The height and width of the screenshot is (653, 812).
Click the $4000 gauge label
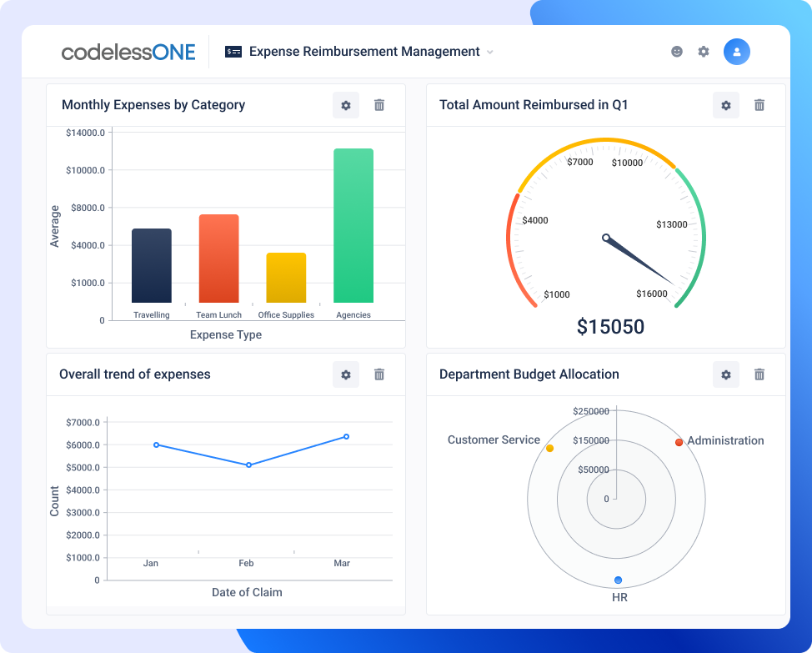point(535,220)
